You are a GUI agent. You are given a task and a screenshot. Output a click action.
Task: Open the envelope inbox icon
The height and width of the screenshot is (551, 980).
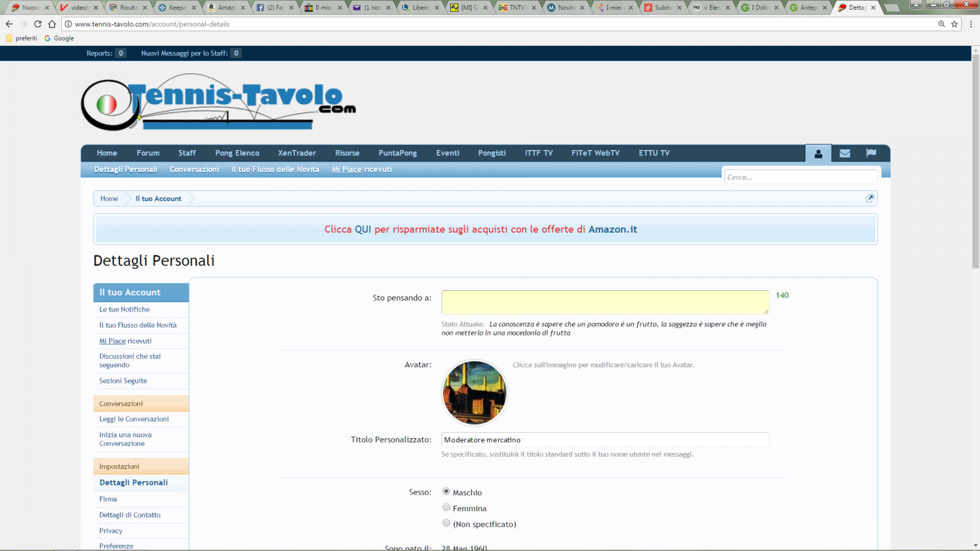click(x=845, y=153)
